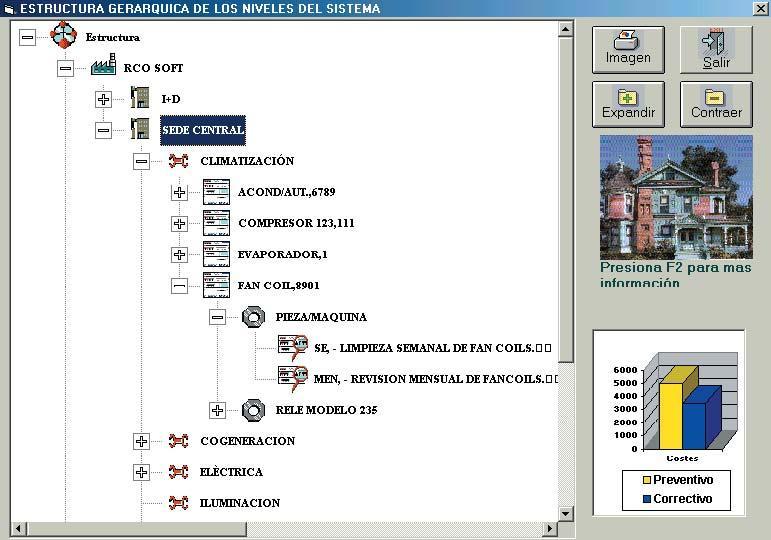Select the MEN, - REVISION MENSUAL DE FANCOILS item
The width and height of the screenshot is (771, 540).
(x=433, y=379)
